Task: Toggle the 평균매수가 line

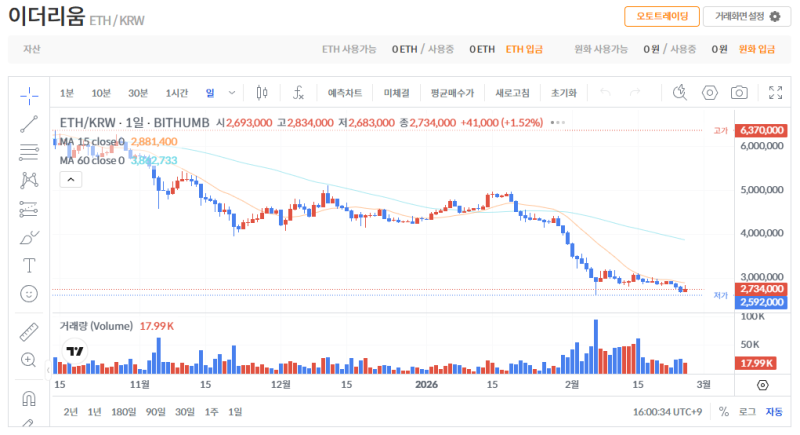Action: (x=452, y=93)
